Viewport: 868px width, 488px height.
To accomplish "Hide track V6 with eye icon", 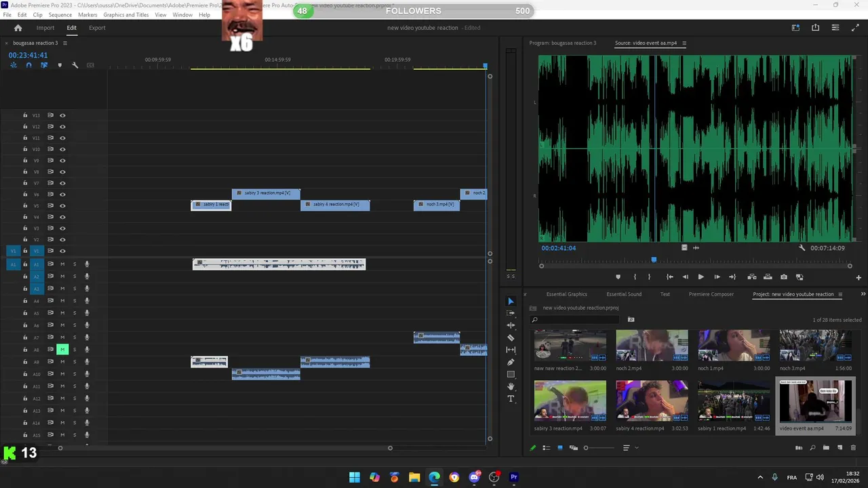I will (62, 195).
